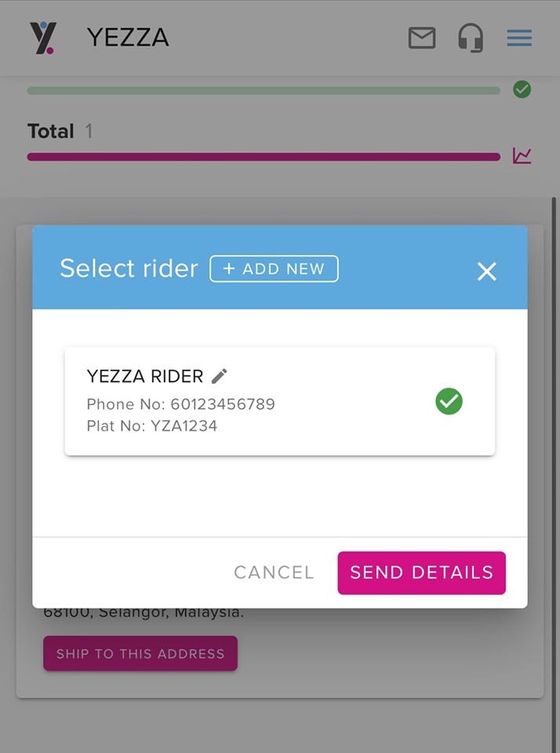This screenshot has height=753, width=560.
Task: Open the mail envelope icon
Action: (422, 38)
